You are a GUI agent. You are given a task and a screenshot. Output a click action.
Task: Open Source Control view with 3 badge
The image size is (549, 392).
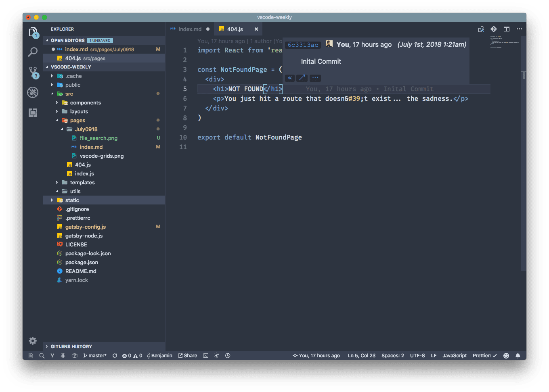click(x=33, y=72)
